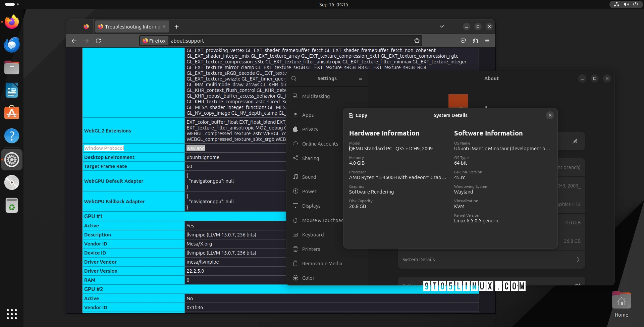Click the volume indicator in the system tray

(626, 4)
